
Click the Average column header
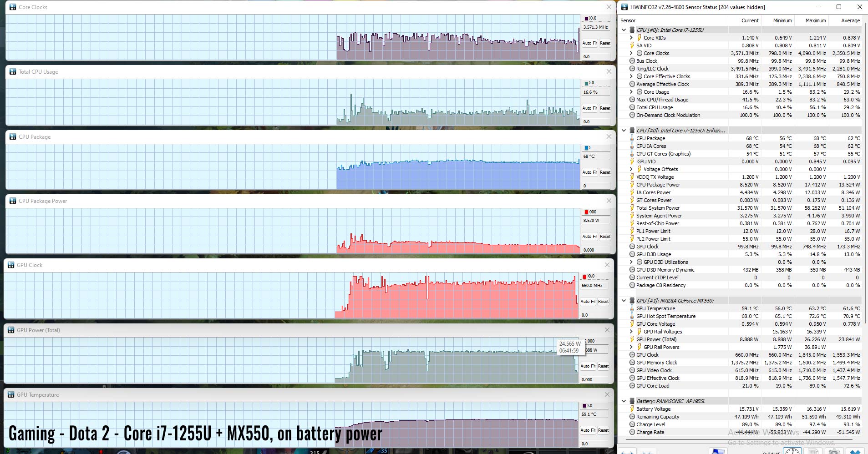click(845, 20)
